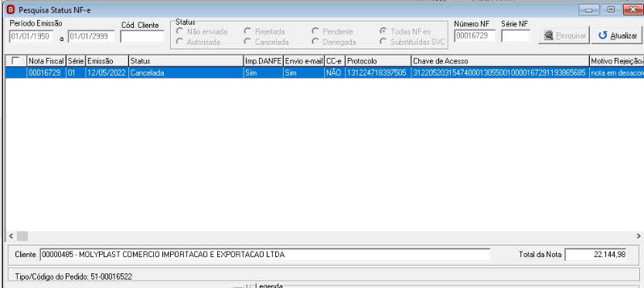The width and height of the screenshot is (644, 288).
Task: Select the Denegada status radio button
Action: click(x=315, y=42)
